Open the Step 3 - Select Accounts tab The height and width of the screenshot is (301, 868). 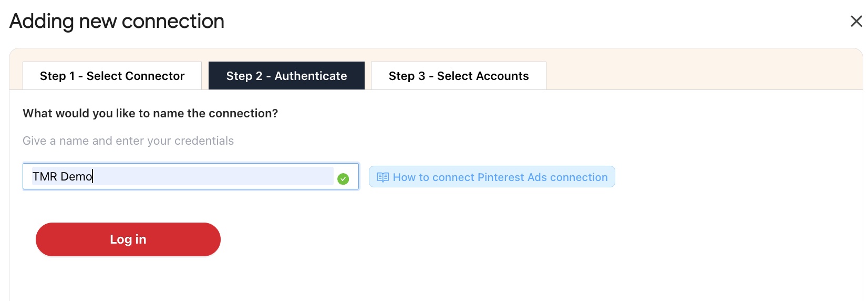point(458,76)
